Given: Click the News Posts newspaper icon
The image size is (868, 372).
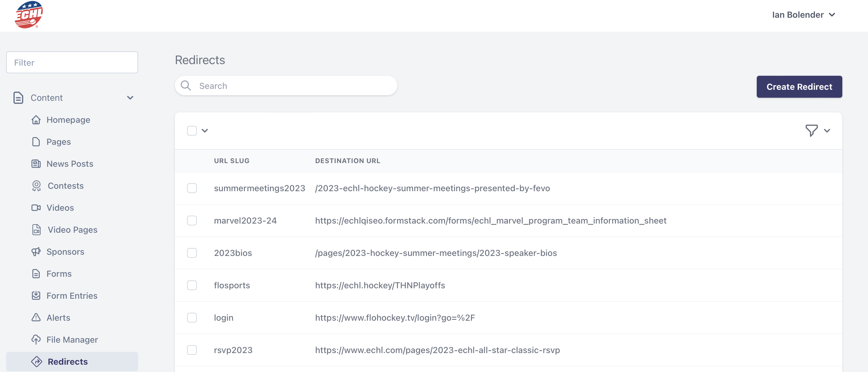Looking at the screenshot, I should point(36,164).
